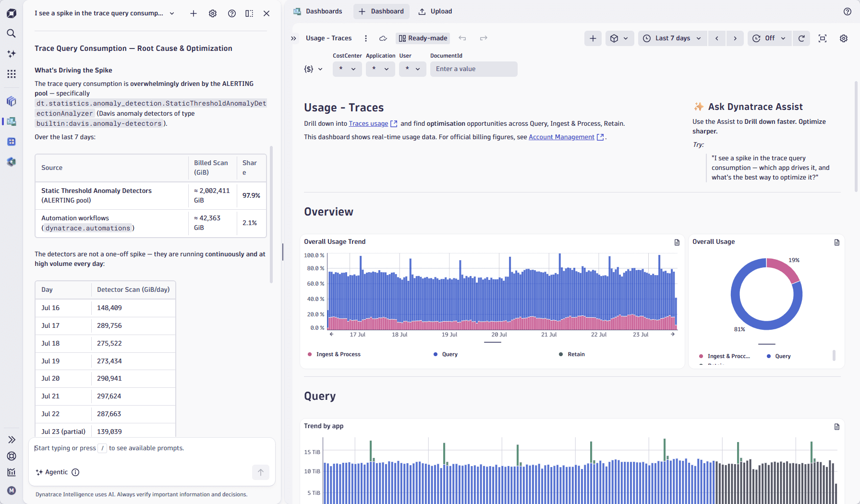Click the Dynatrace logo in the sidebar
This screenshot has height=504, width=860.
[x=12, y=13]
